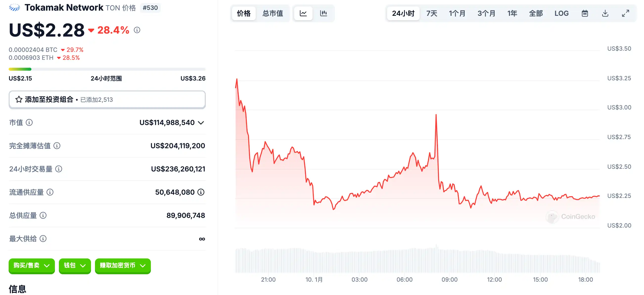Switch to the line chart view icon
The height and width of the screenshot is (295, 644).
point(303,13)
